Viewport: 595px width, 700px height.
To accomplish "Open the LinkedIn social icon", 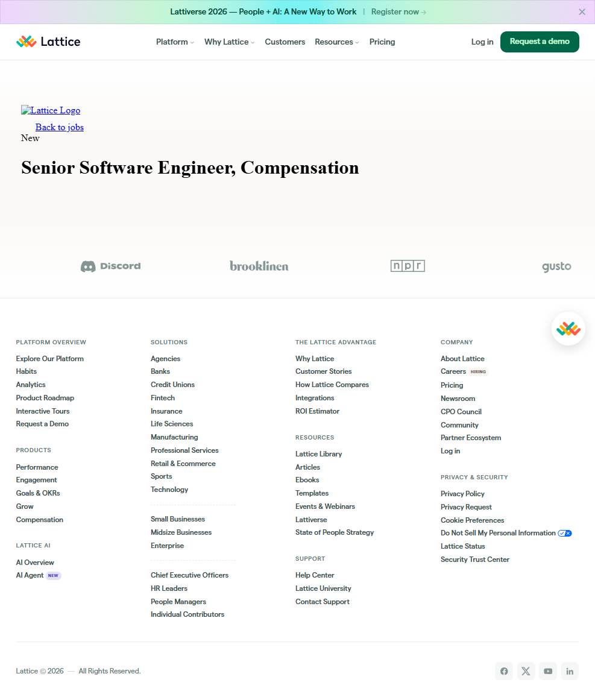I will [570, 671].
